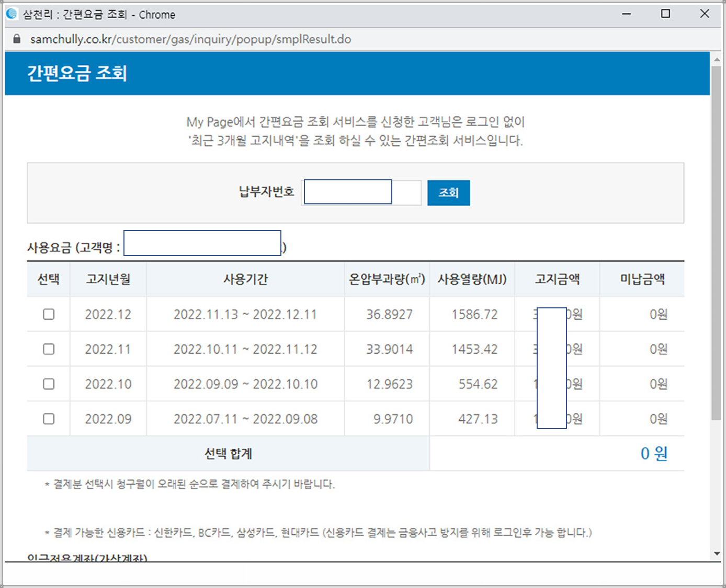Click the 사용기간 column header
The image size is (726, 588).
(x=245, y=279)
